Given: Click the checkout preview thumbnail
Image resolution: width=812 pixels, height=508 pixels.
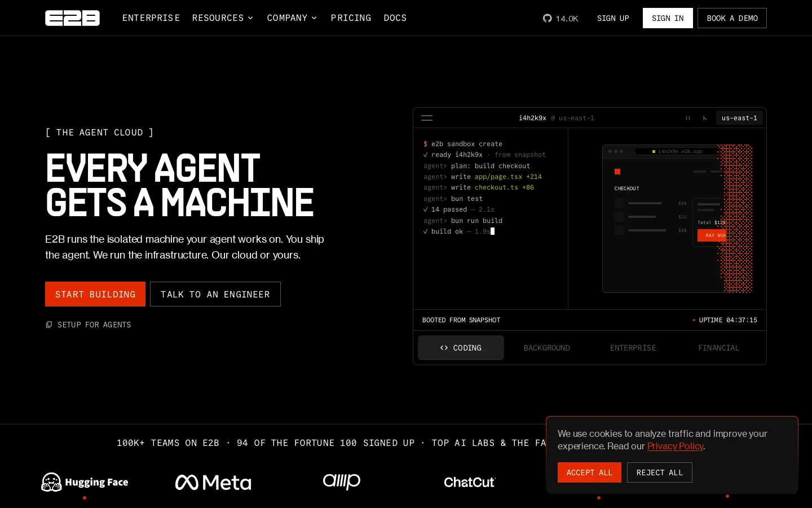Looking at the screenshot, I should point(677,218).
